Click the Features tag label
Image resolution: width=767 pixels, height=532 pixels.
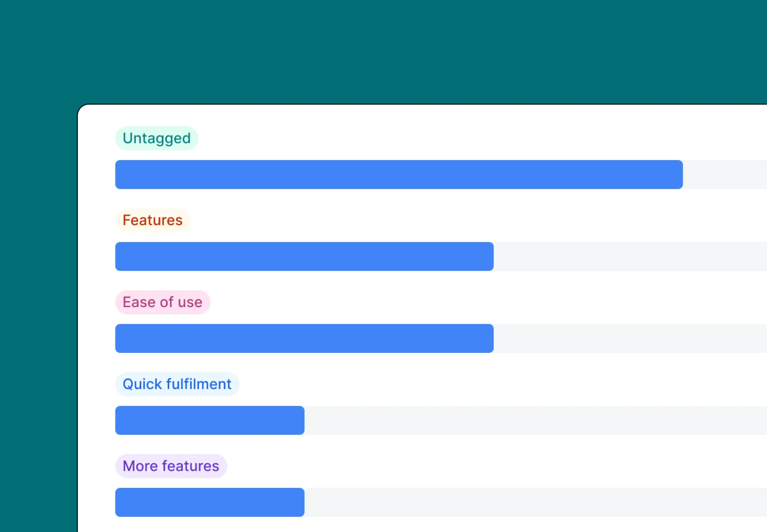[x=153, y=220]
